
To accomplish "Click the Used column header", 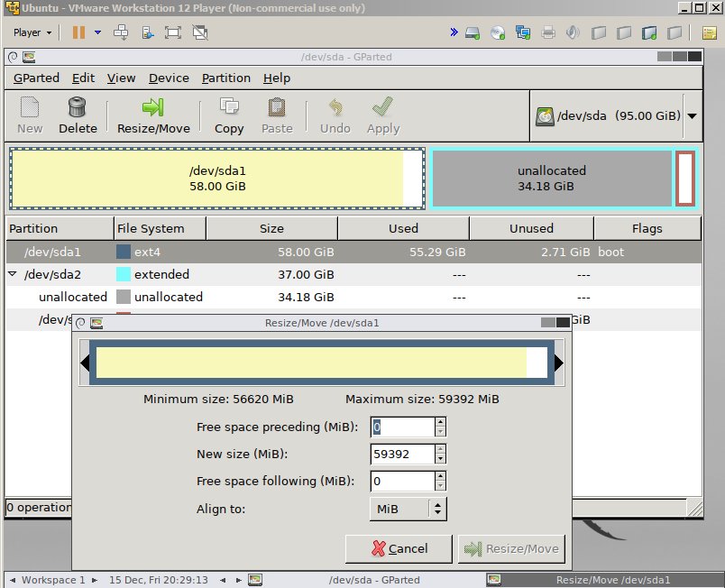I will coord(403,228).
